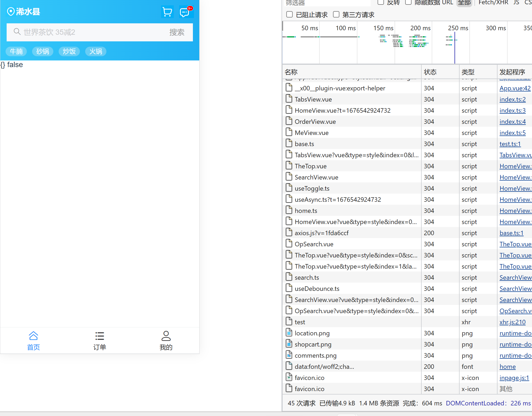This screenshot has width=532, height=416.
Task: Sort by 状态 column header
Action: point(440,72)
